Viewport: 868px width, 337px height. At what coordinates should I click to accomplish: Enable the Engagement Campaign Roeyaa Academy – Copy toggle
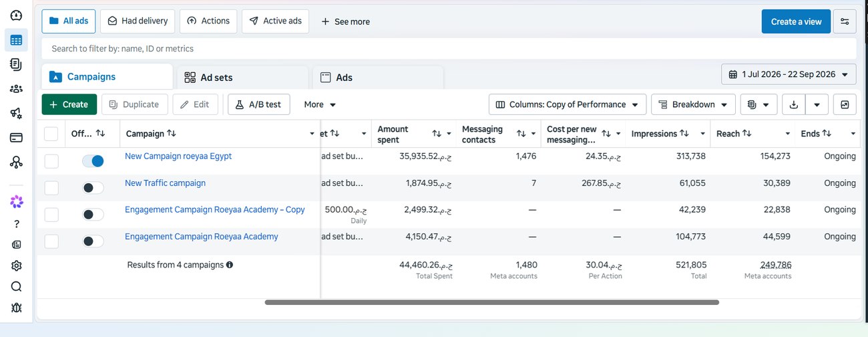click(x=93, y=215)
